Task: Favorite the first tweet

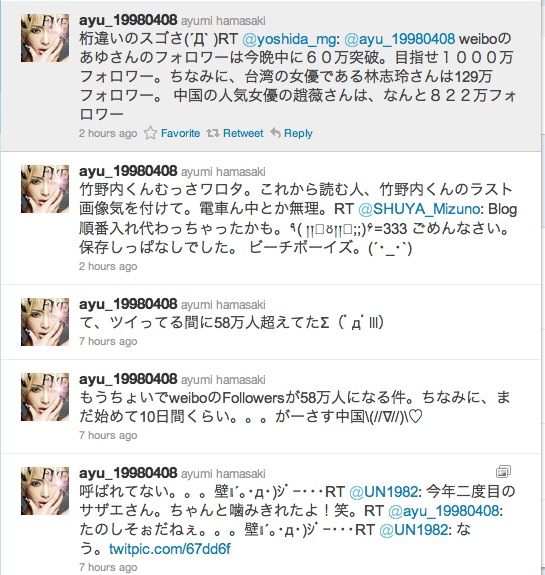Action: [x=180, y=133]
